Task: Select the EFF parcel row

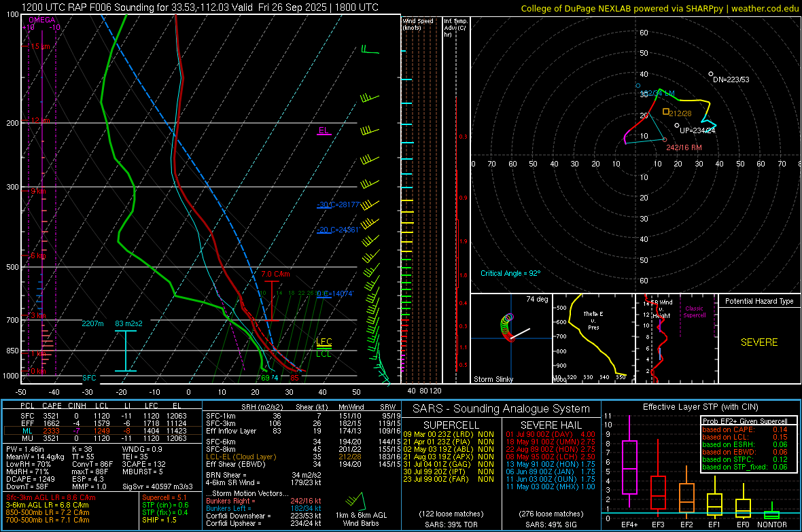Action: (103, 423)
